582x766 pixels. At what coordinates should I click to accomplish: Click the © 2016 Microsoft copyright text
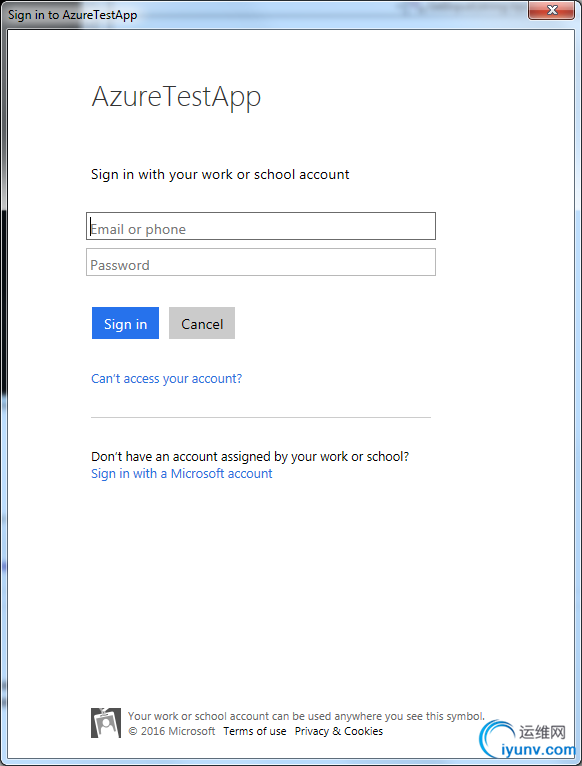tap(172, 731)
